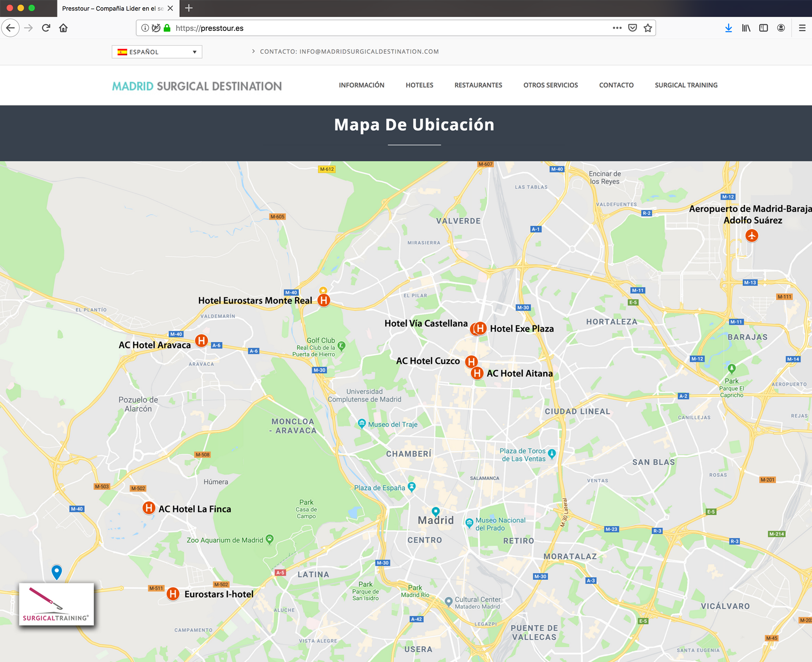Open the Restaurantes menu item
Image resolution: width=812 pixels, height=662 pixels.
[x=478, y=85]
